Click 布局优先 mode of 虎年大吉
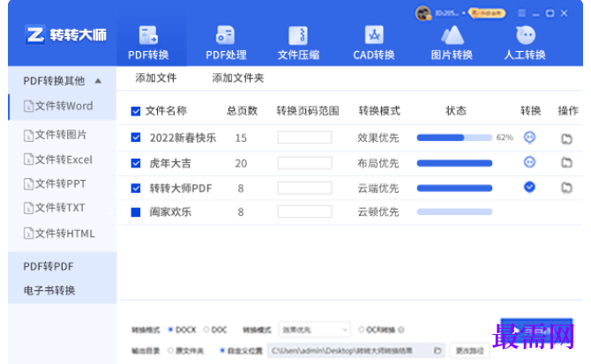591x364 pixels. coord(378,163)
